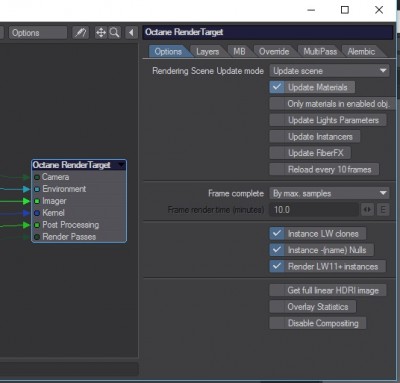Click the arrows stepper next to 10.0
Image resolution: width=400 pixels, height=383 pixels.
click(x=367, y=210)
